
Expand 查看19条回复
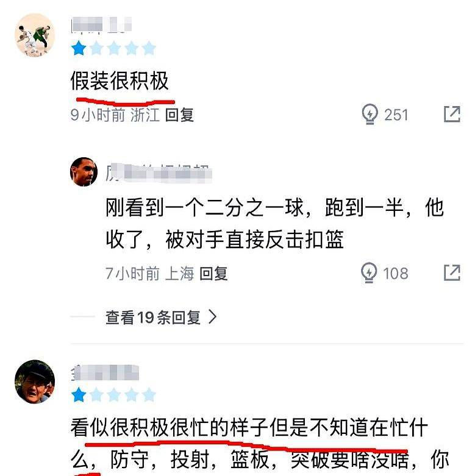(x=161, y=318)
